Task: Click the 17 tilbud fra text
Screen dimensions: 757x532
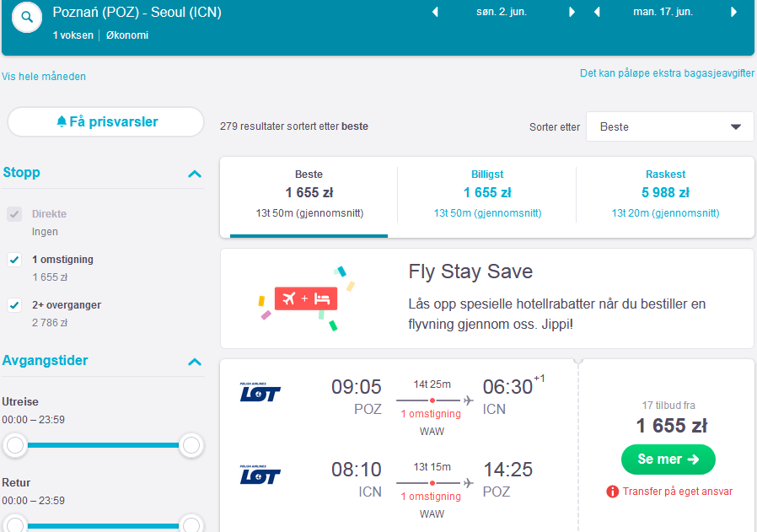Action: (668, 406)
